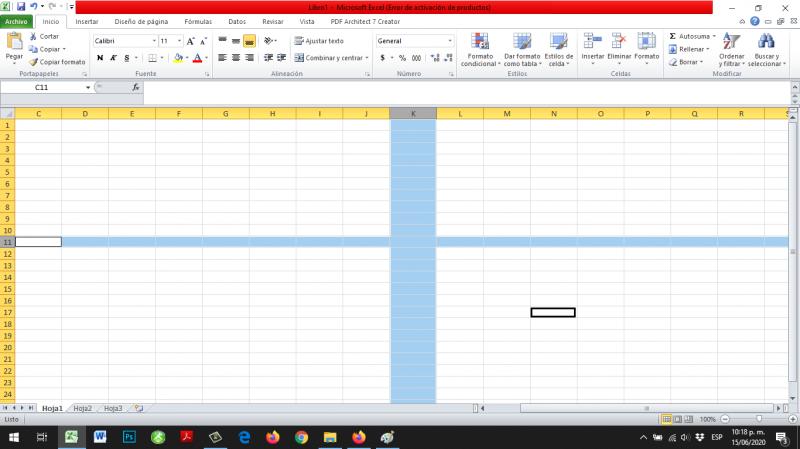
Task: Open the Hoja2 sheet tab
Action: click(x=82, y=408)
